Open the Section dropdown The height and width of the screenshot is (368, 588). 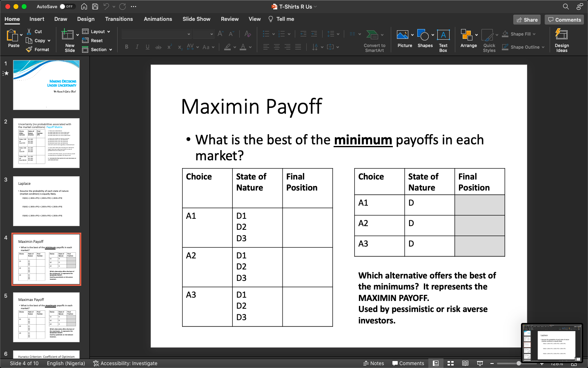pyautogui.click(x=97, y=49)
